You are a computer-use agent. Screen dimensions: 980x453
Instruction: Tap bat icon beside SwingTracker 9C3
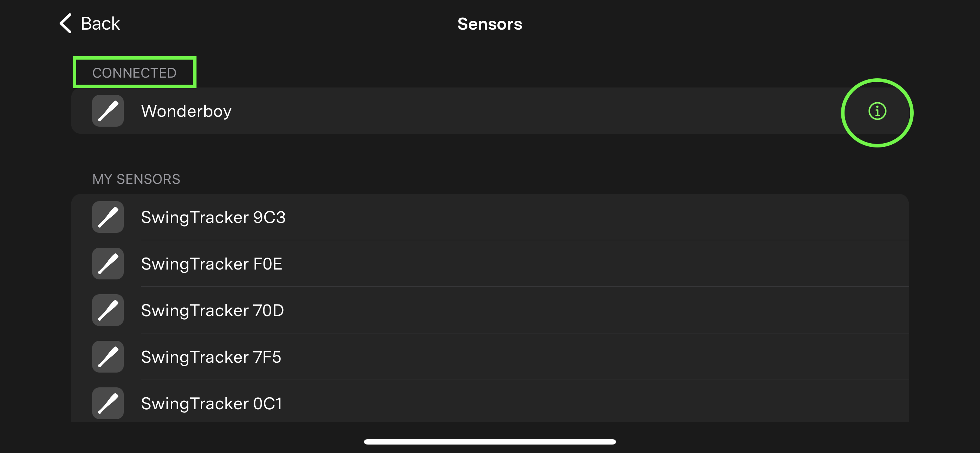tap(108, 217)
